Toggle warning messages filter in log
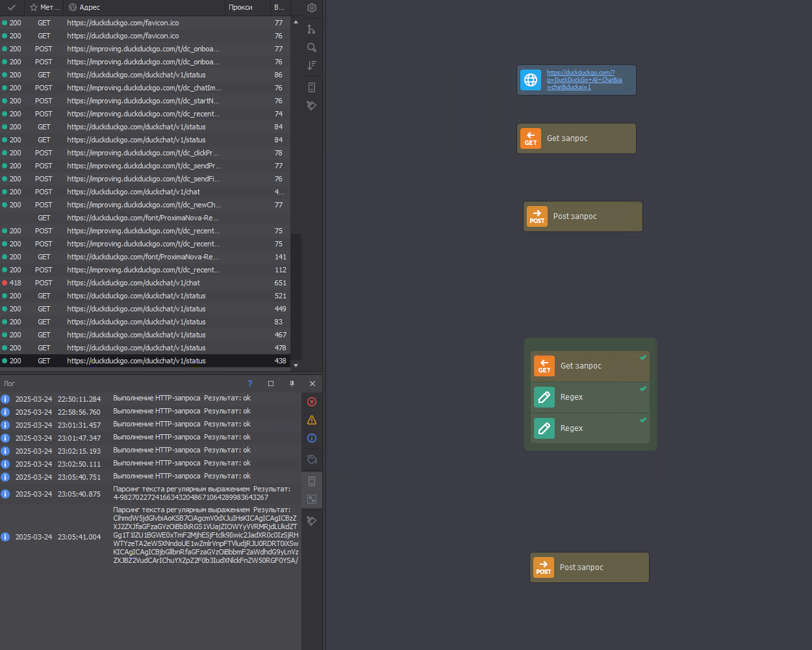Viewport: 812px width, 650px height. [x=312, y=420]
